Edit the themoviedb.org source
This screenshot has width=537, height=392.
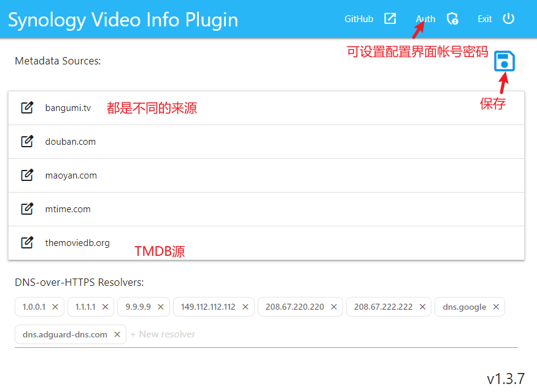[27, 242]
